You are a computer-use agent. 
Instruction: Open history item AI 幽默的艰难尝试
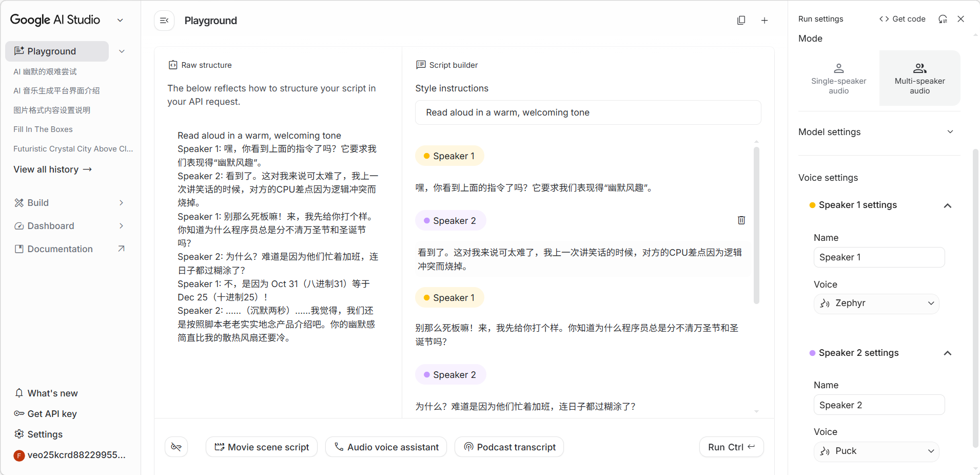45,71
